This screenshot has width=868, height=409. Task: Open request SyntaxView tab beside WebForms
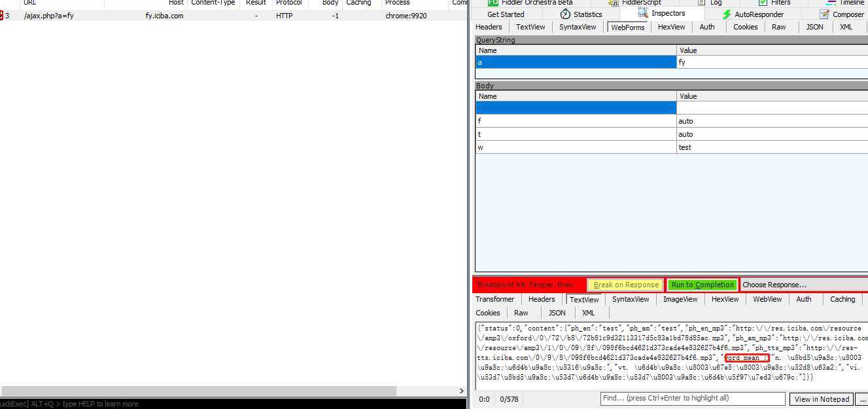click(x=578, y=27)
